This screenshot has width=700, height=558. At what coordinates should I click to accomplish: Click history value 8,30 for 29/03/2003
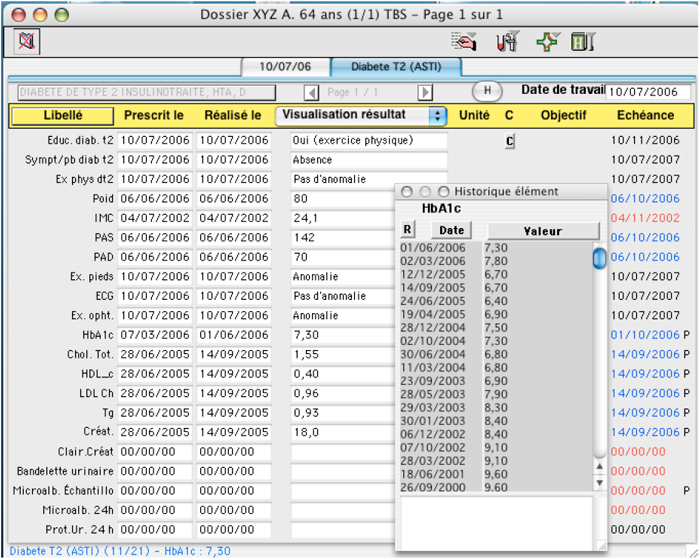[496, 408]
